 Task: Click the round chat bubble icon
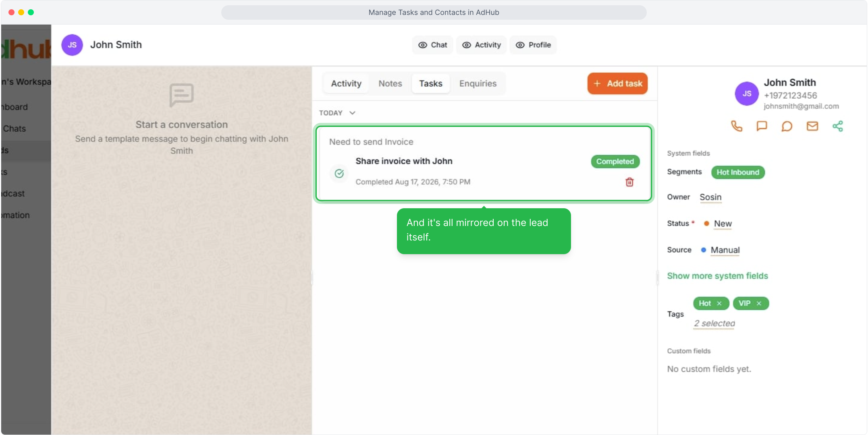(x=787, y=126)
